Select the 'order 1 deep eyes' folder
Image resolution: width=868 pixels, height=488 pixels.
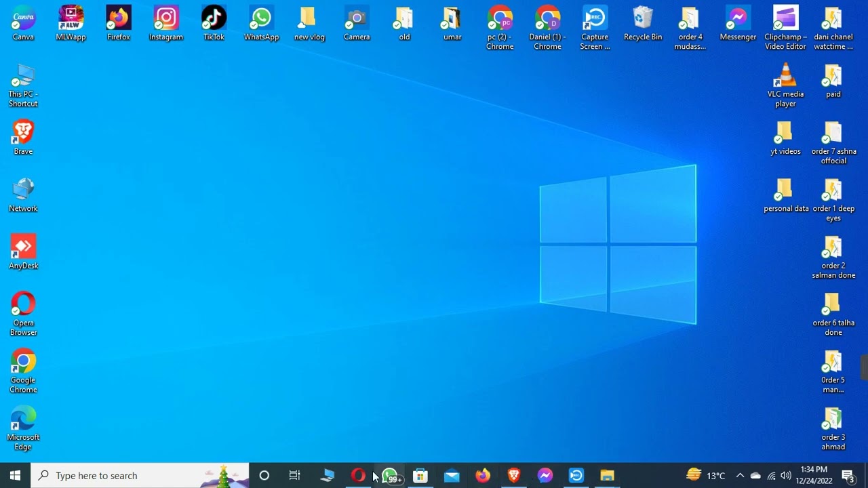point(833,199)
